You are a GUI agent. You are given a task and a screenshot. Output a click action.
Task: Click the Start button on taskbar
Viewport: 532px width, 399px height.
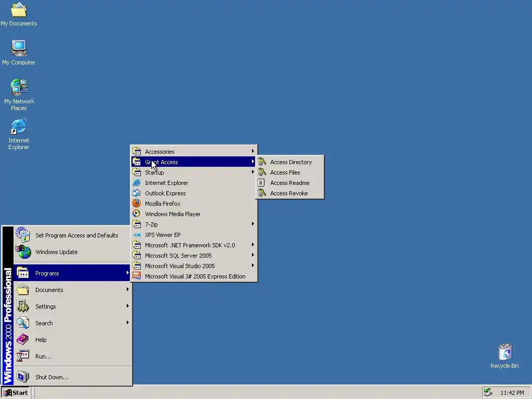[16, 393]
